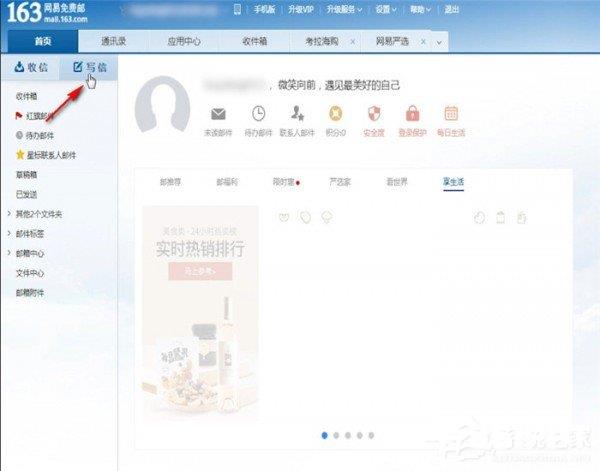Click the profile avatar picture
The image size is (600, 471).
162,104
